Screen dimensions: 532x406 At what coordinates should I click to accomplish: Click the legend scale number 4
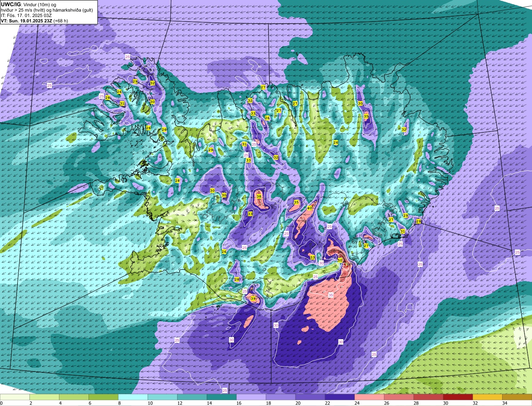(60, 403)
